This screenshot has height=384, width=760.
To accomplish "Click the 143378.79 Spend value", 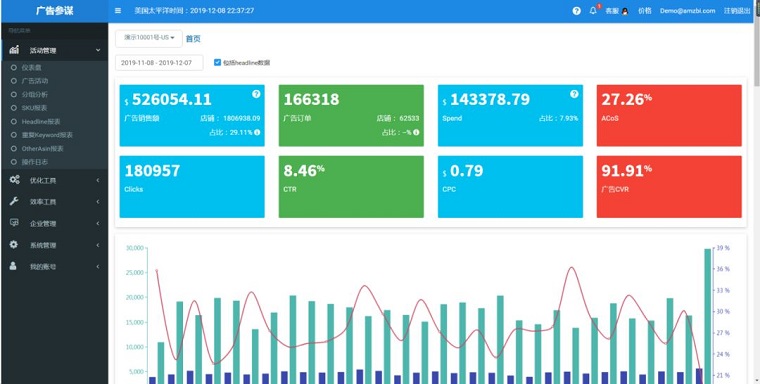I will [x=490, y=99].
